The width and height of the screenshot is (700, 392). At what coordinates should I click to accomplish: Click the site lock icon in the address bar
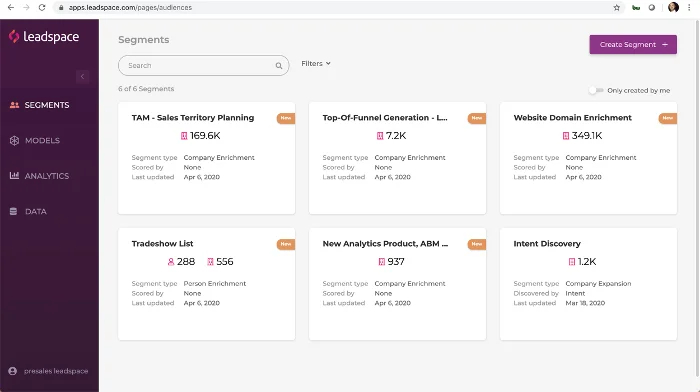coord(61,8)
